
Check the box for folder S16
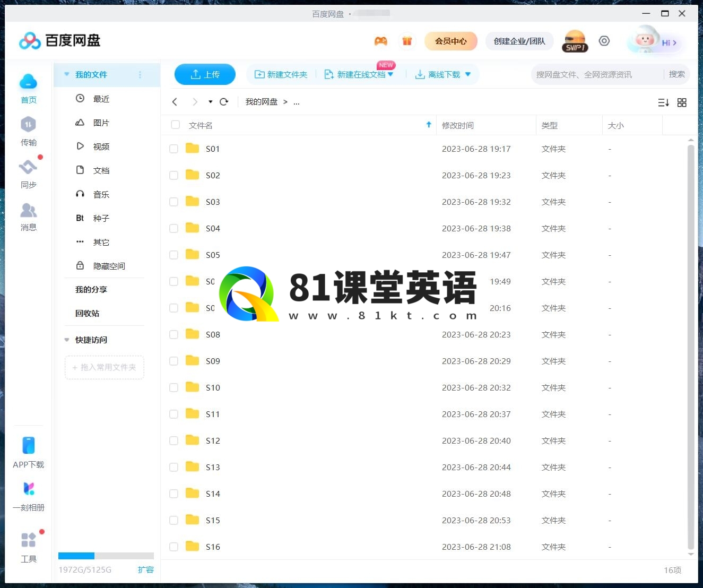(x=173, y=547)
